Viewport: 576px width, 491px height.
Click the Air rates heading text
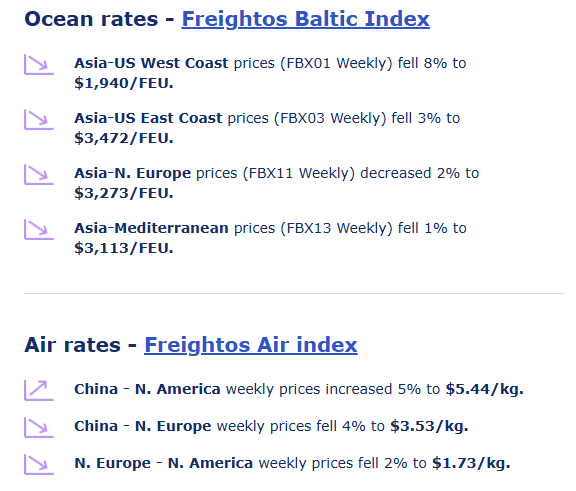click(72, 345)
